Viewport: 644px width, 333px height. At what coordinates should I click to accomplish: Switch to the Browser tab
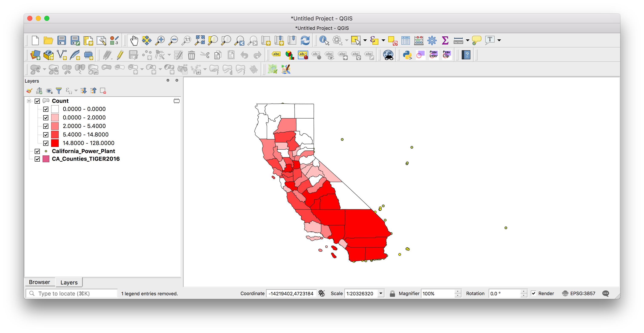[x=40, y=282]
